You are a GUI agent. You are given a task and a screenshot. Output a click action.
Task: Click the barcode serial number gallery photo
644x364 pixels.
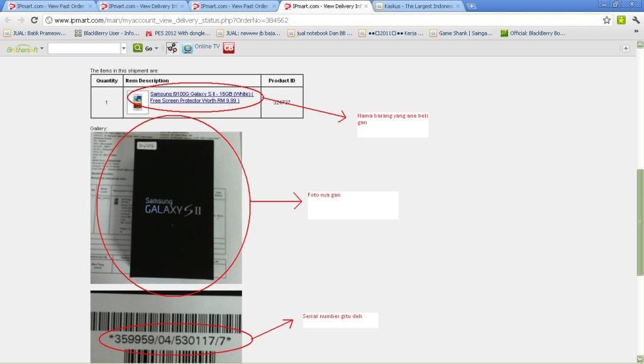coord(166,327)
